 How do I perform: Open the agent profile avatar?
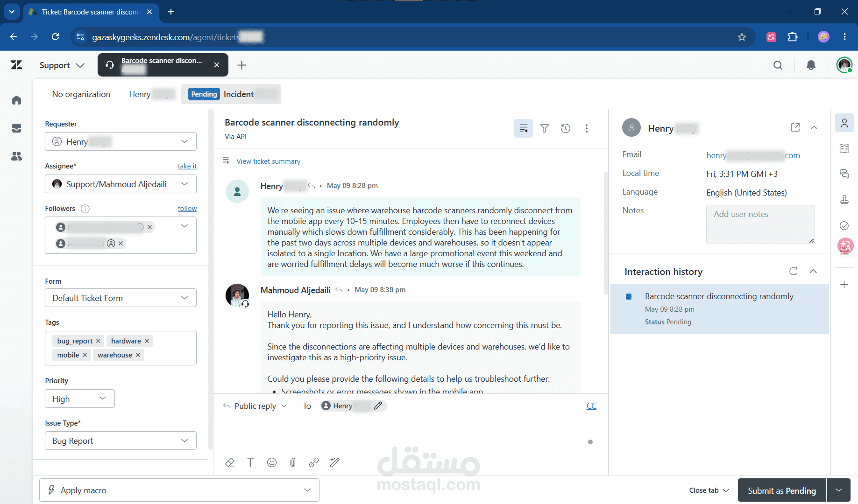click(844, 65)
